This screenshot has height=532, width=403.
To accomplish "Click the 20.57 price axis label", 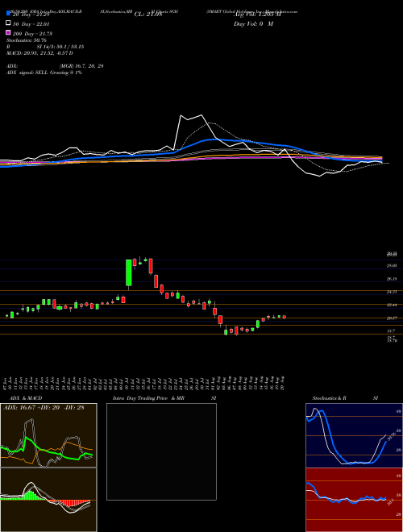I will [392, 318].
